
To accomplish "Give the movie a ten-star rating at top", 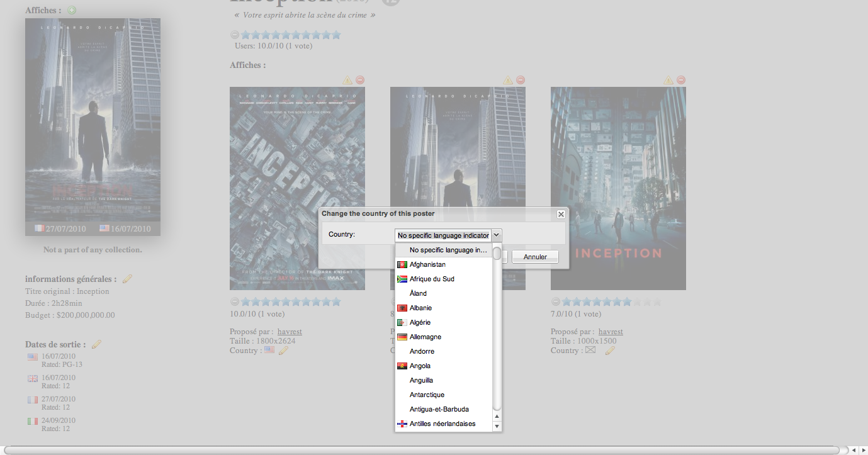I will [x=335, y=35].
